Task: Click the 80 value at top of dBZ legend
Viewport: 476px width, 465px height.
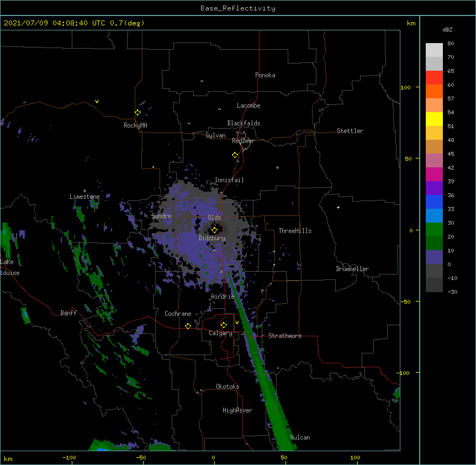Action: click(x=451, y=44)
